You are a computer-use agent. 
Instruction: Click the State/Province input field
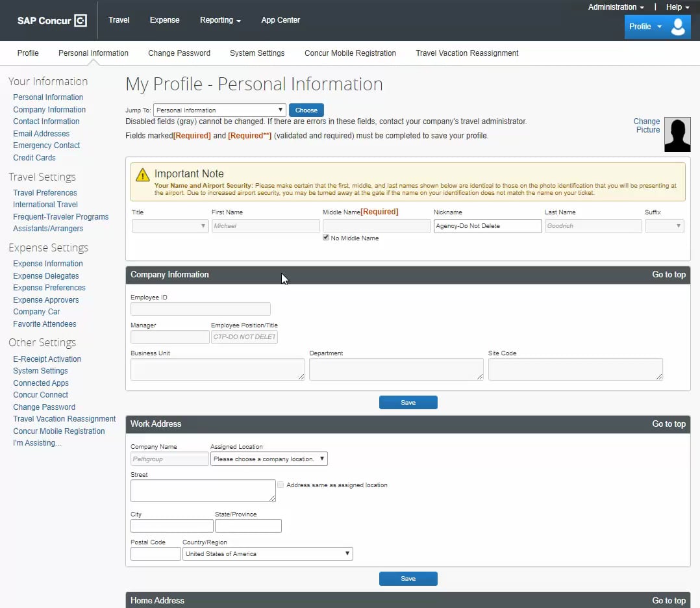(248, 526)
